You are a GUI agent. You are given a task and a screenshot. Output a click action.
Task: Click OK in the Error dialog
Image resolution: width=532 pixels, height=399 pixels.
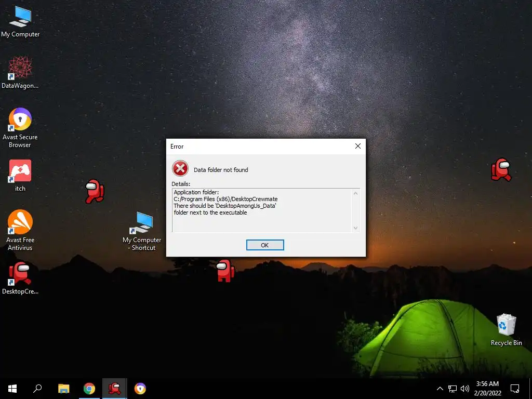point(265,245)
